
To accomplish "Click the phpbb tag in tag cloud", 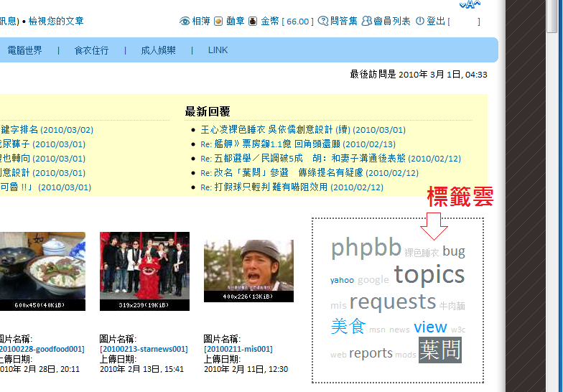I will point(366,248).
